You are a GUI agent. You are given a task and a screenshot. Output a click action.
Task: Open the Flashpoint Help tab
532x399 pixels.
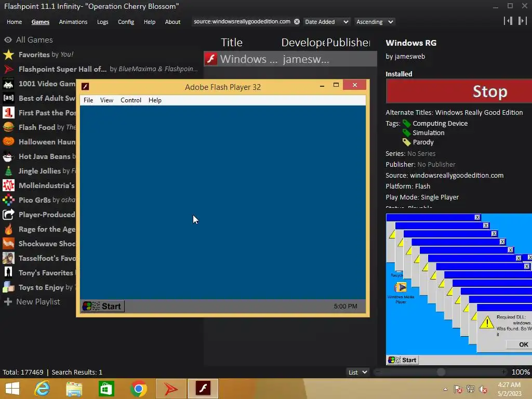(149, 22)
